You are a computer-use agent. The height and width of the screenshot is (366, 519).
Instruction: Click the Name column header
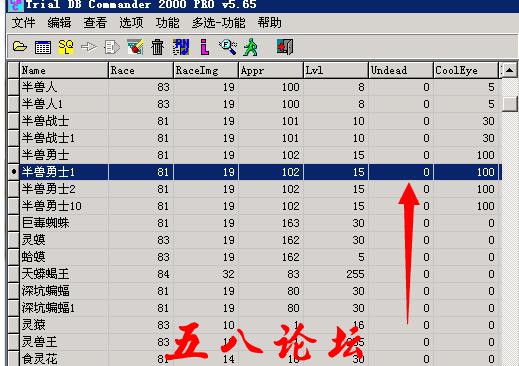point(64,70)
